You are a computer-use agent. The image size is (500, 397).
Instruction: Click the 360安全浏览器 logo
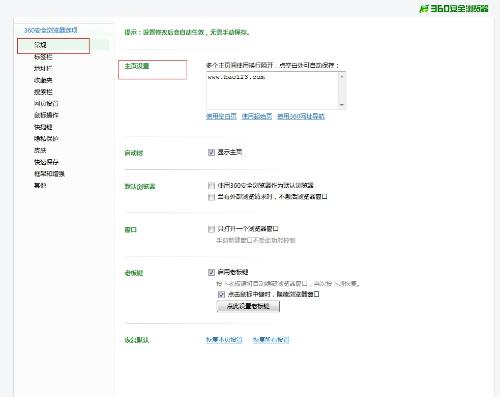[454, 8]
